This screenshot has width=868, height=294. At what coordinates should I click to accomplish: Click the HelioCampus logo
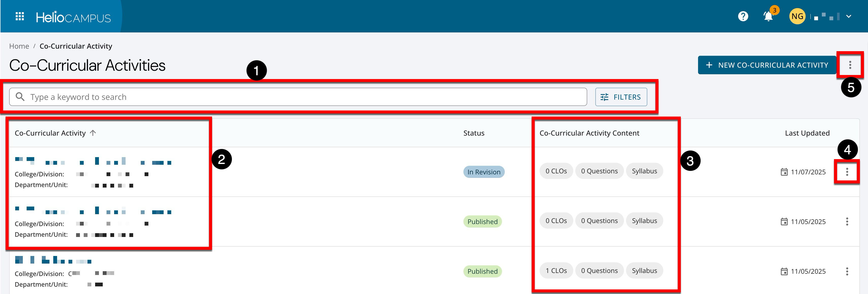(x=73, y=17)
